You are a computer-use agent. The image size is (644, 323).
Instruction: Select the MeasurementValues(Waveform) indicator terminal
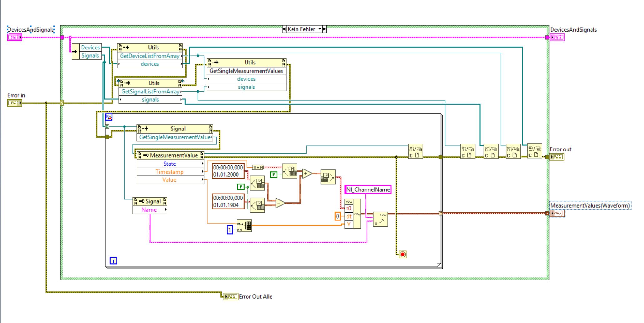(x=557, y=213)
